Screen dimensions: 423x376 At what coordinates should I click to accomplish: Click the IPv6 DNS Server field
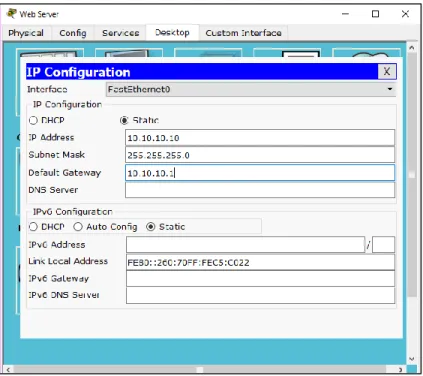260,295
